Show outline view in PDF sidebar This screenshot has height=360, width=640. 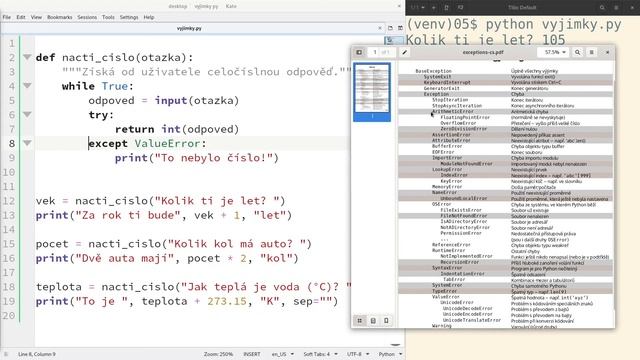[373, 321]
